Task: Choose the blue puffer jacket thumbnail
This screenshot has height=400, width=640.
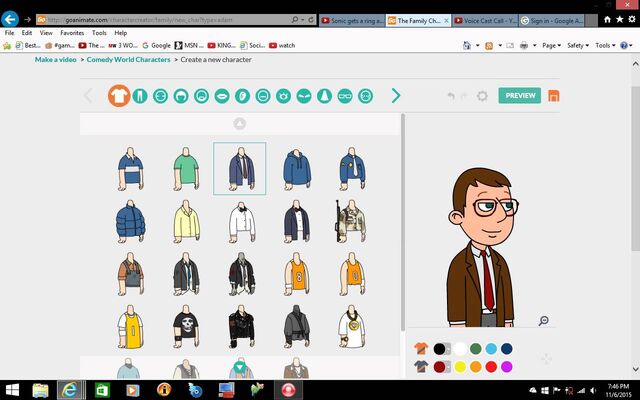Action: (x=131, y=221)
